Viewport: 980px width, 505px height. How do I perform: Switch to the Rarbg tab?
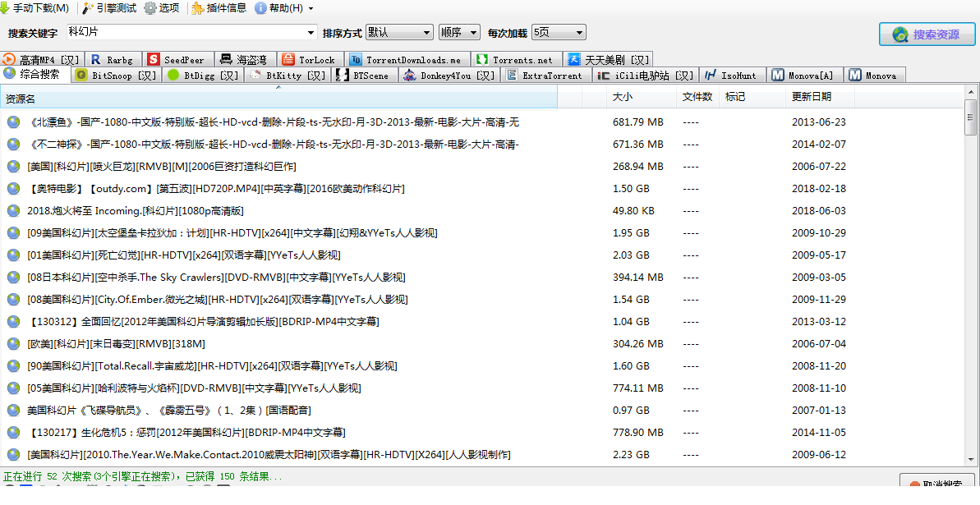click(x=113, y=60)
